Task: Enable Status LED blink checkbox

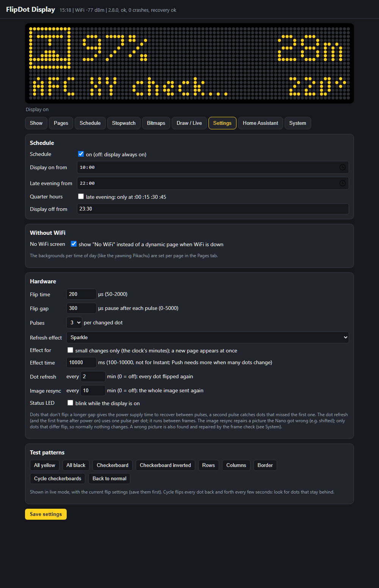Action: click(x=70, y=403)
